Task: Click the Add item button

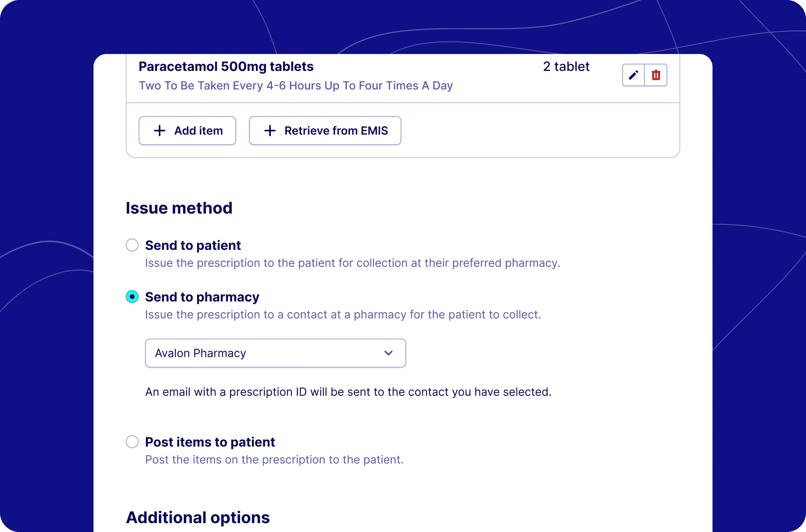Action: (x=187, y=131)
